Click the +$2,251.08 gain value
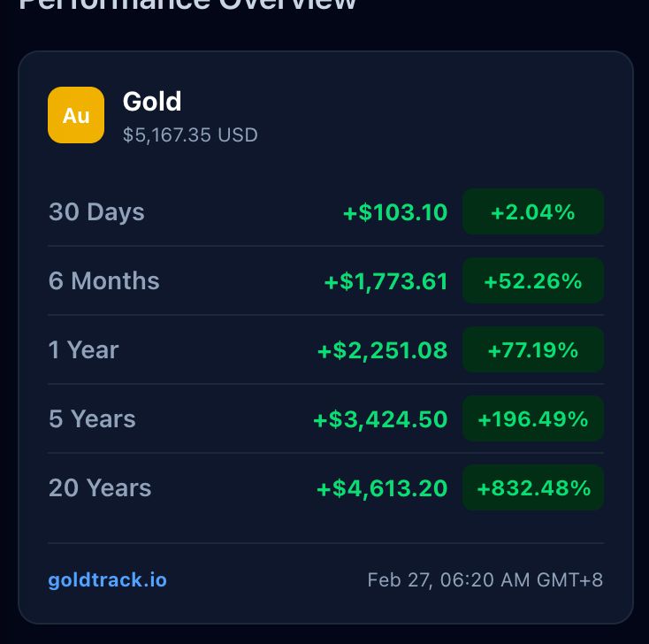The height and width of the screenshot is (644, 649). (383, 350)
